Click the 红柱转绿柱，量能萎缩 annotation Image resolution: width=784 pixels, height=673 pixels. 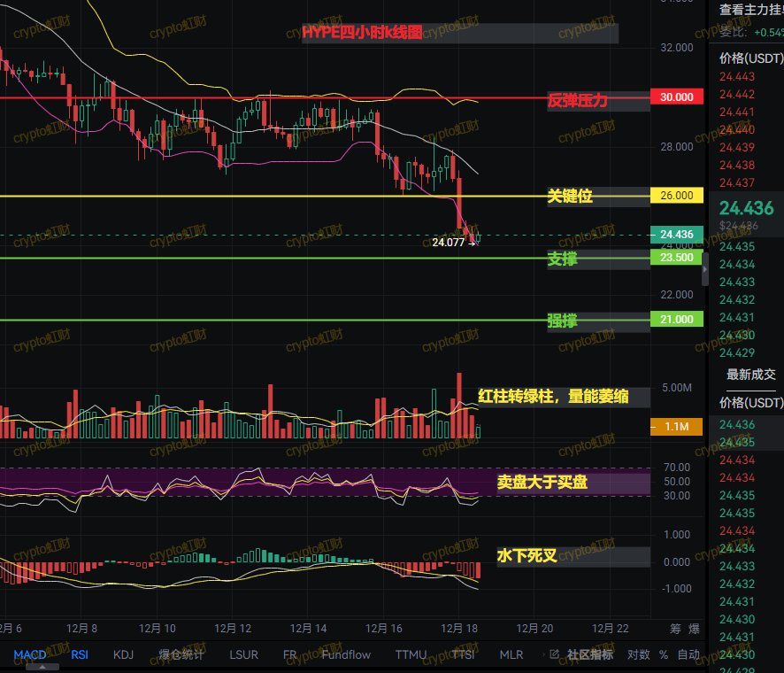coord(554,397)
